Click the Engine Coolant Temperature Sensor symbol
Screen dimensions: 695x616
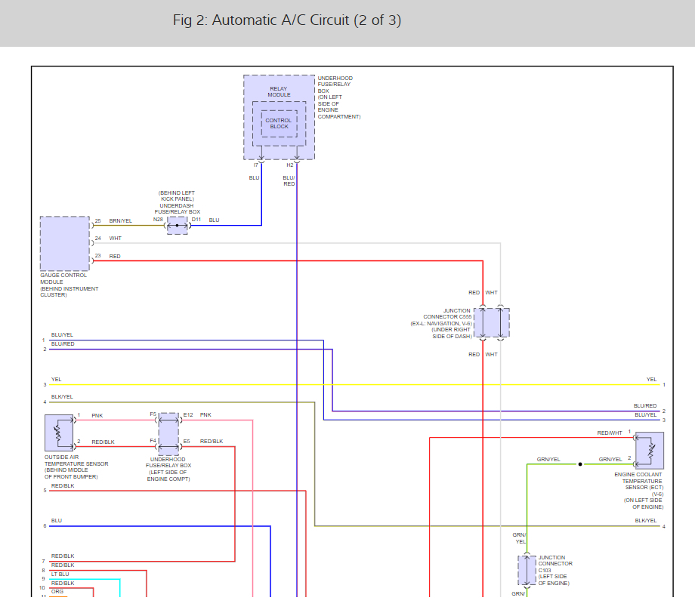pos(650,451)
